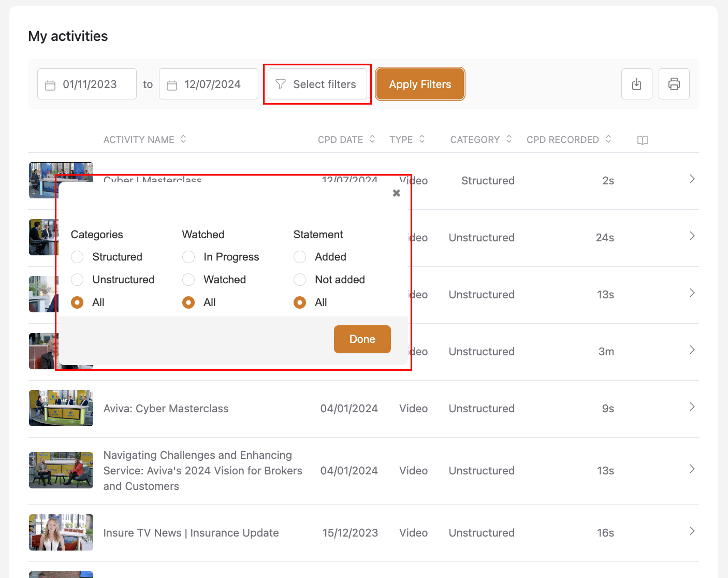Sort by Category column arrows

[x=509, y=139]
